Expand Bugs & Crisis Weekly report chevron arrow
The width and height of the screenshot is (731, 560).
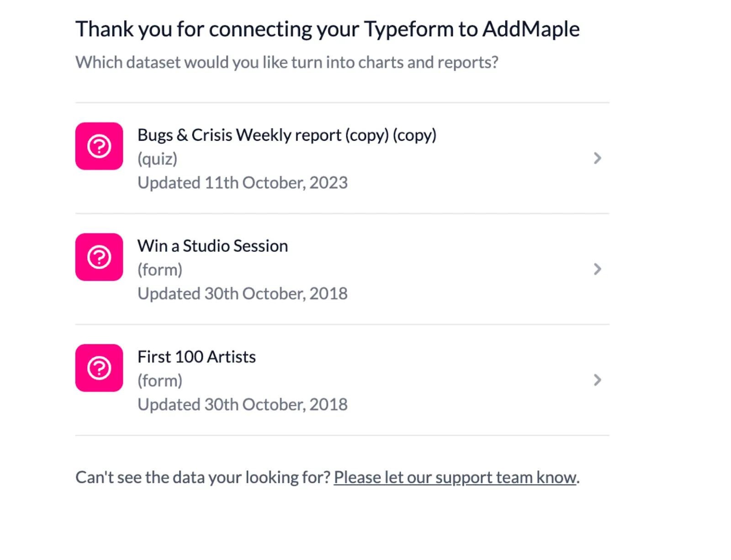[597, 158]
